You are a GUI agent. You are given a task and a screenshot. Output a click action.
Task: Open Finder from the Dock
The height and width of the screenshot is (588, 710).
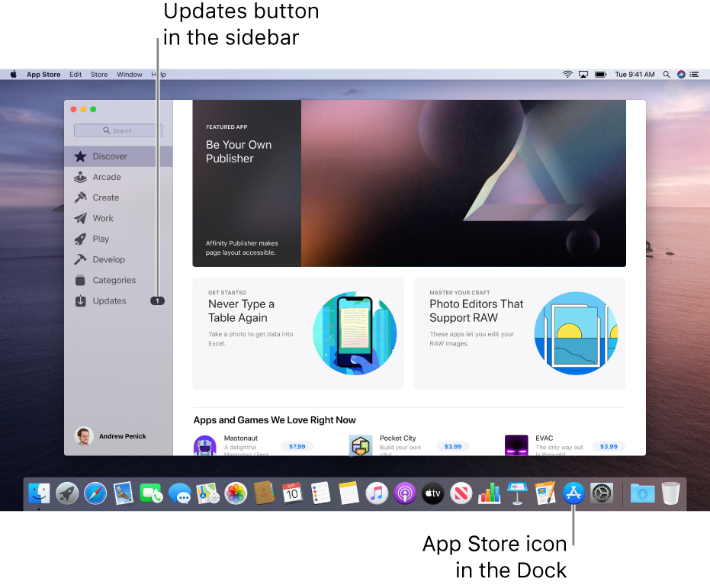(x=39, y=493)
